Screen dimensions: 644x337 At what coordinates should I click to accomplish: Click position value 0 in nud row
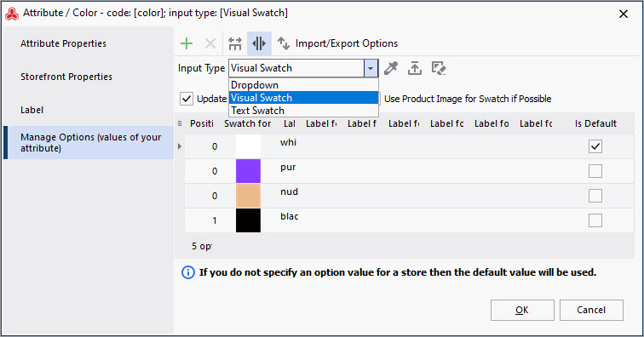215,196
